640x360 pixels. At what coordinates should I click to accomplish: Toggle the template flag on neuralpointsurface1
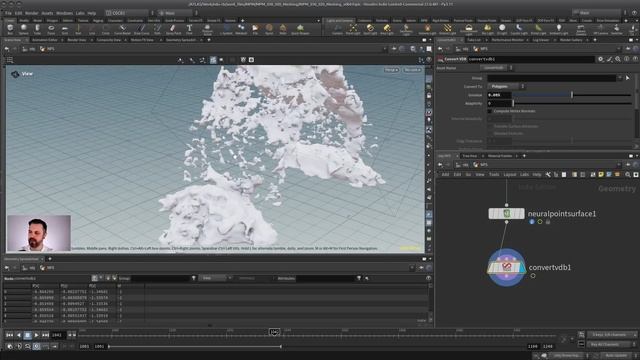point(540,222)
